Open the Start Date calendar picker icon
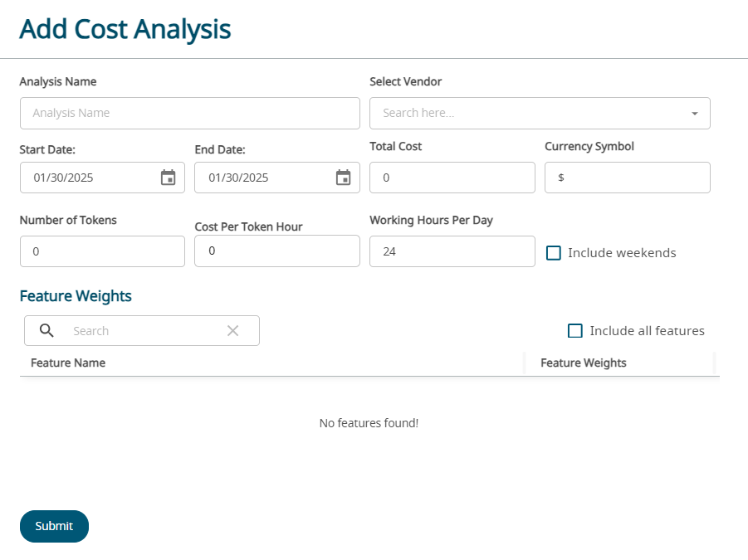The height and width of the screenshot is (560, 748). [x=168, y=178]
